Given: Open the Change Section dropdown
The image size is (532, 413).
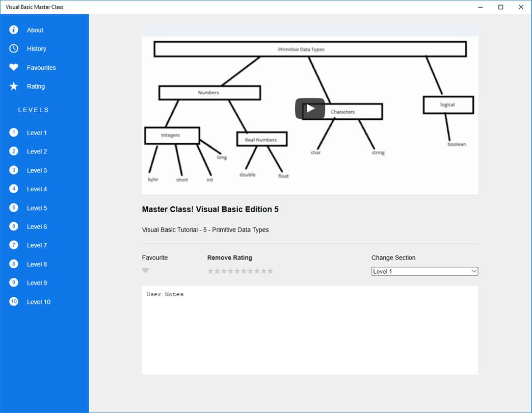Looking at the screenshot, I should pos(425,271).
